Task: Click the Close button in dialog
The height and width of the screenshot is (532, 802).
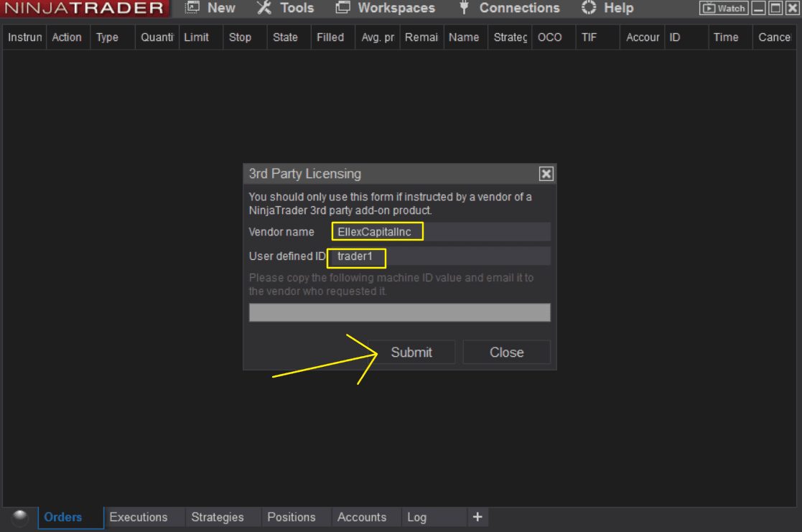Action: pyautogui.click(x=506, y=353)
